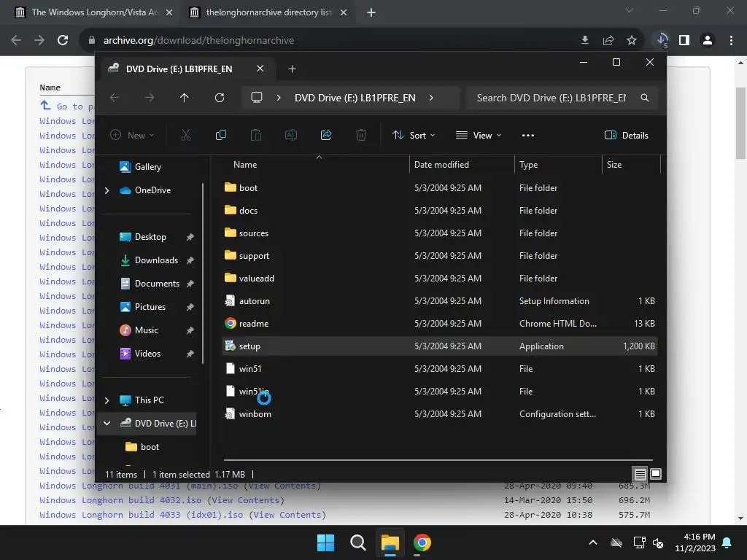Open the Sort dropdown
This screenshot has width=747, height=560.
(414, 135)
